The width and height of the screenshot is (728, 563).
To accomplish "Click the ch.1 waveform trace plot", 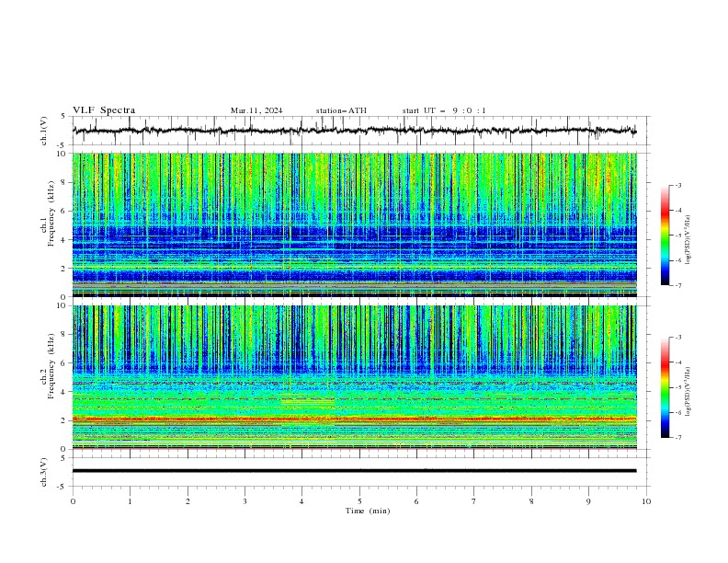I will coord(354,131).
